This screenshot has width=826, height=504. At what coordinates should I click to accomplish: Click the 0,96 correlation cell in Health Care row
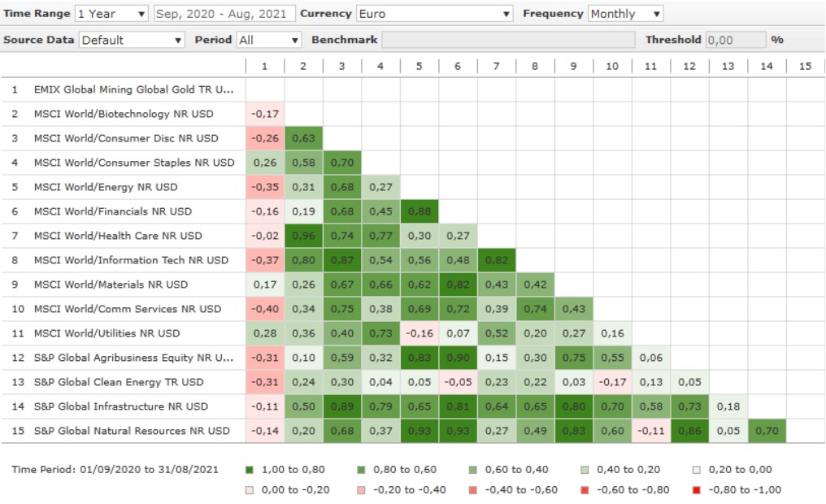coord(303,236)
